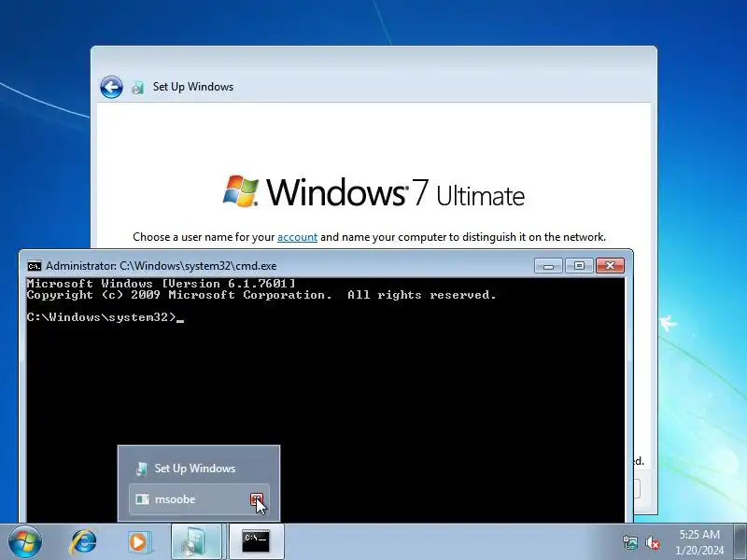Minimize the Administrator cmd.exe window

pyautogui.click(x=548, y=266)
